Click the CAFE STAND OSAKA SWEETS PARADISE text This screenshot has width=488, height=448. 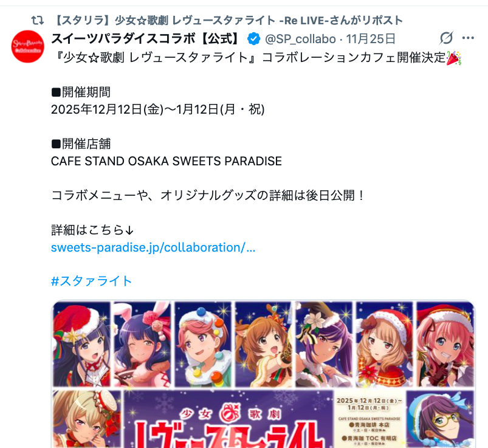coord(166,161)
